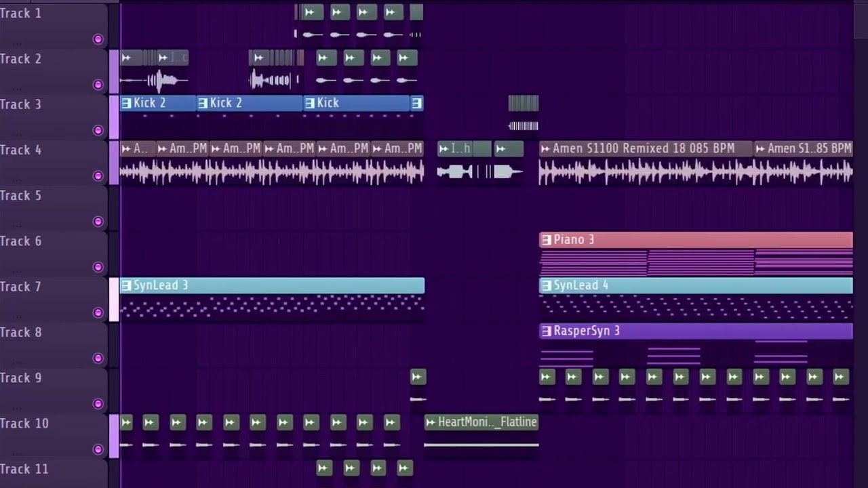The image size is (868, 488).
Task: Select the Track 7 header label
Action: [x=20, y=287]
